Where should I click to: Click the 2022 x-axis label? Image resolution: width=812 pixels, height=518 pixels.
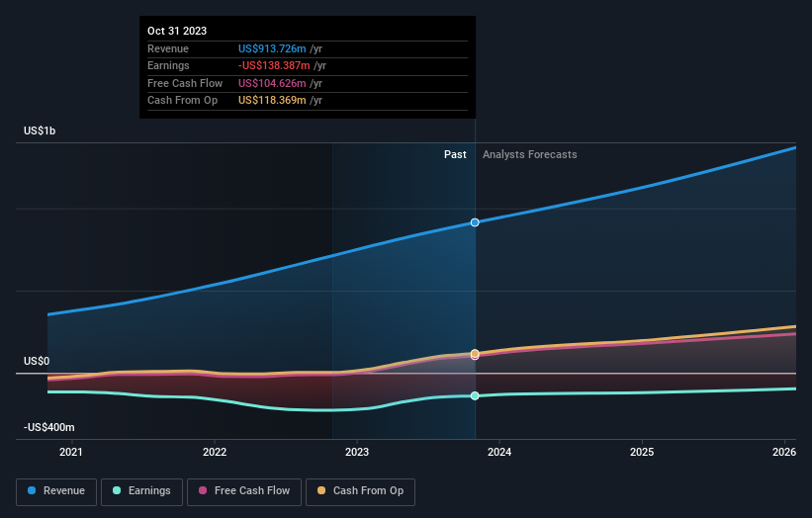[x=215, y=452]
